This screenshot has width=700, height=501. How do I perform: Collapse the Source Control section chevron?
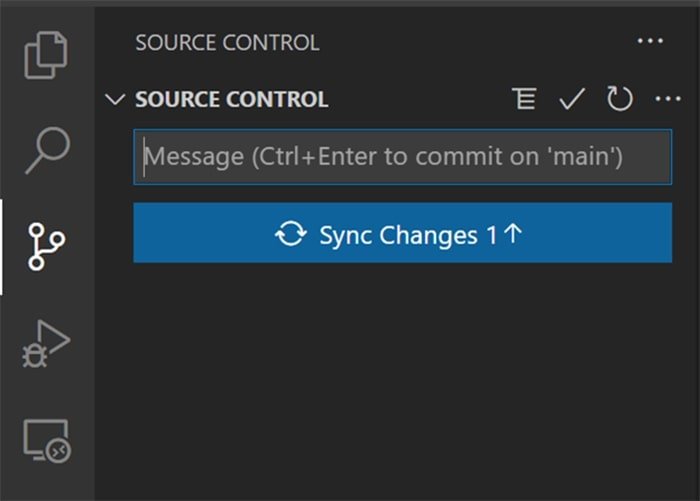[x=116, y=99]
